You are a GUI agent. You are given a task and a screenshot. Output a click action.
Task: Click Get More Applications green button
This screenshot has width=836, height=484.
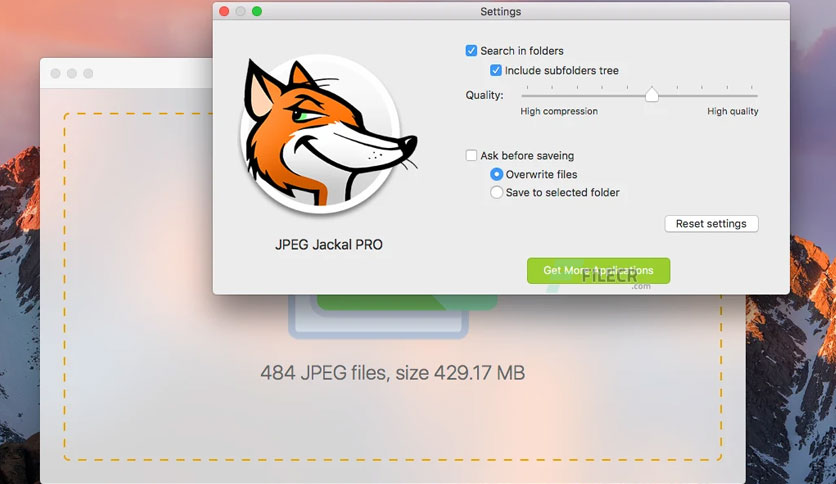click(598, 271)
